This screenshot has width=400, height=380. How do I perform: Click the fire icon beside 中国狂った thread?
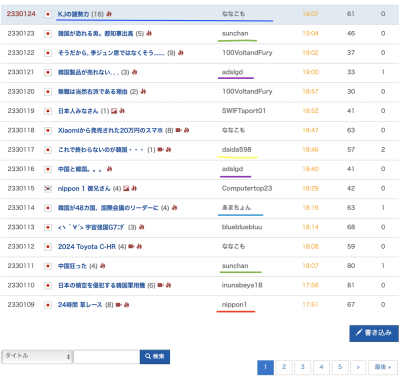(x=103, y=266)
